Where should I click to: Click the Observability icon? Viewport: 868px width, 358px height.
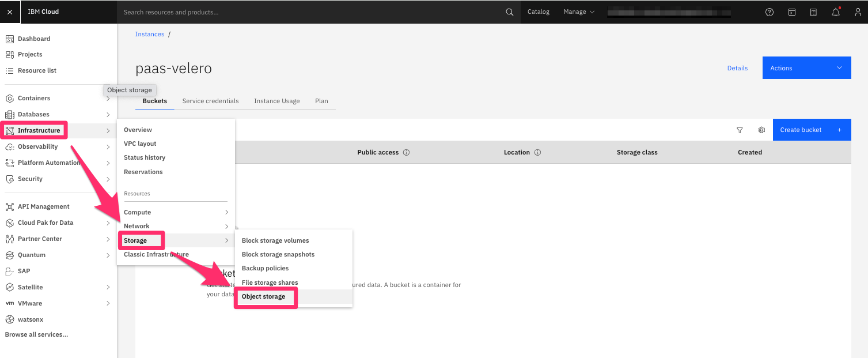coord(9,146)
